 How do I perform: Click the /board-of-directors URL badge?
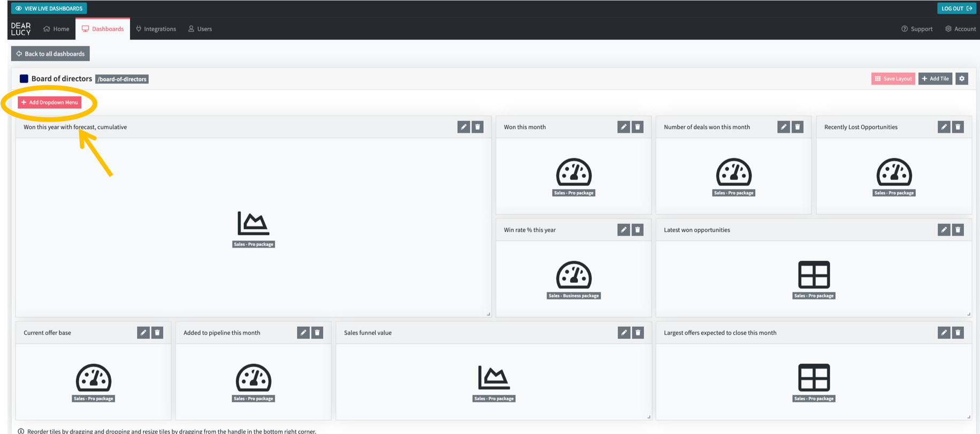coord(122,79)
